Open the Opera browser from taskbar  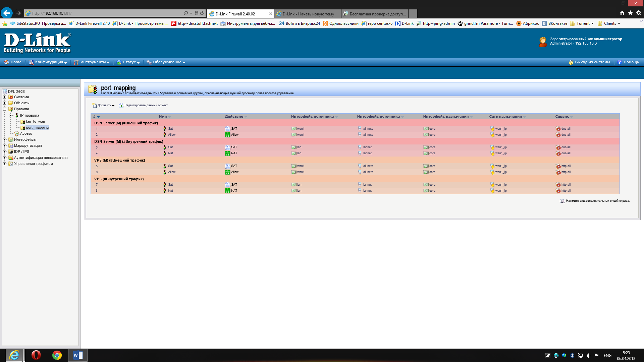[36, 355]
